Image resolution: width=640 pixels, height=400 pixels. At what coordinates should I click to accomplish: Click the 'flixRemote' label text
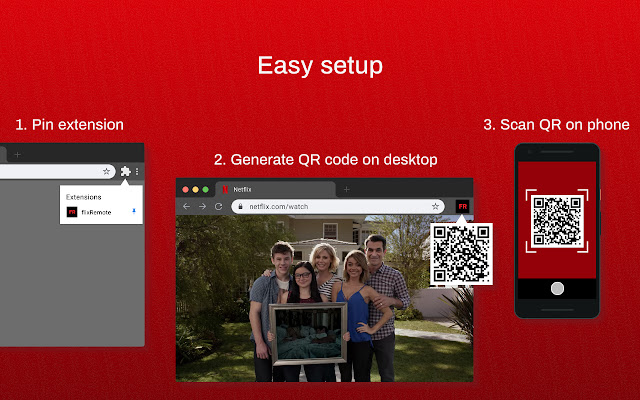click(96, 212)
